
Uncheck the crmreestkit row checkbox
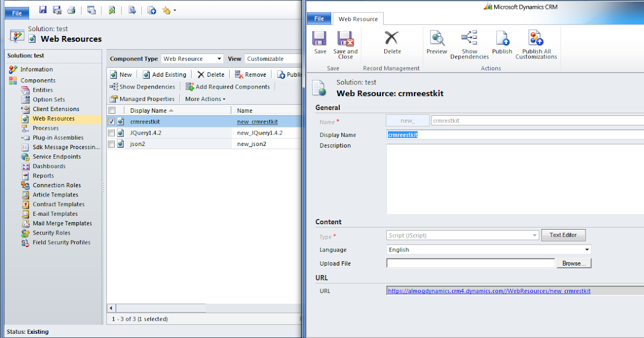point(112,121)
